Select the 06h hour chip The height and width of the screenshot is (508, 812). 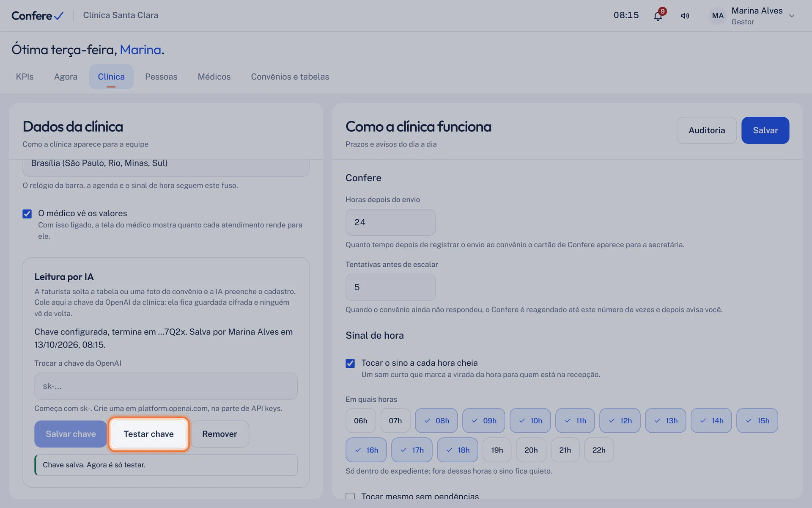pos(361,420)
